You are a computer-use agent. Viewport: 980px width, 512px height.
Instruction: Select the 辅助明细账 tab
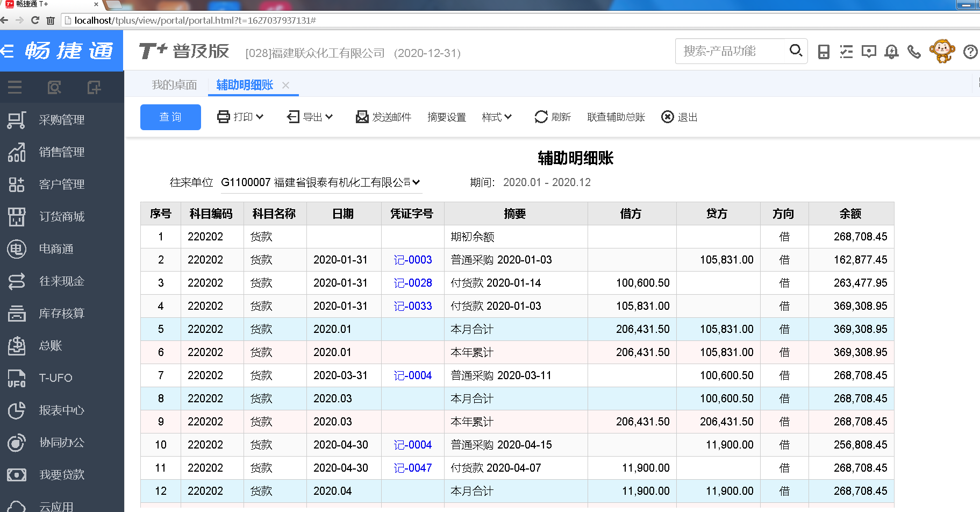pyautogui.click(x=245, y=85)
